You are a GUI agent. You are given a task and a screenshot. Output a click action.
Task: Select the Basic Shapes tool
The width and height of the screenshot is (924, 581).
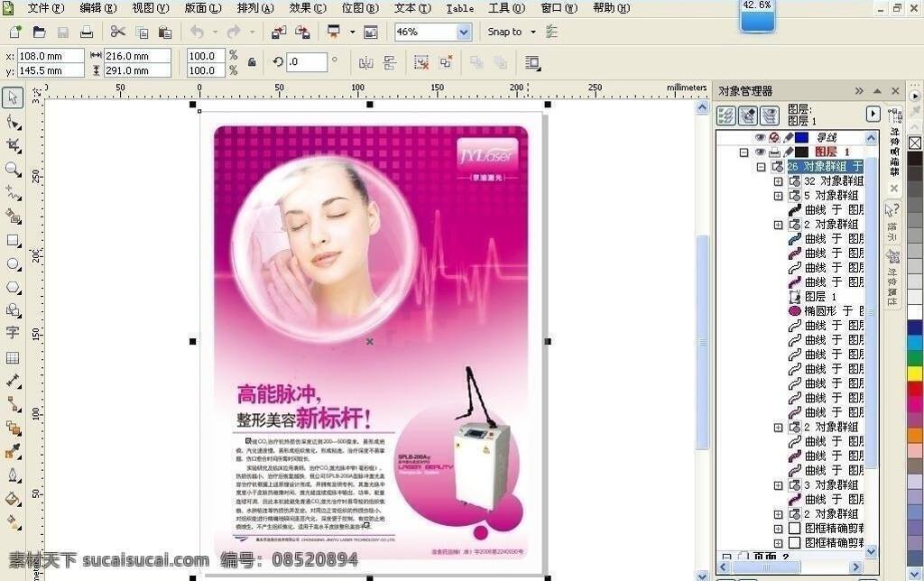[x=13, y=310]
